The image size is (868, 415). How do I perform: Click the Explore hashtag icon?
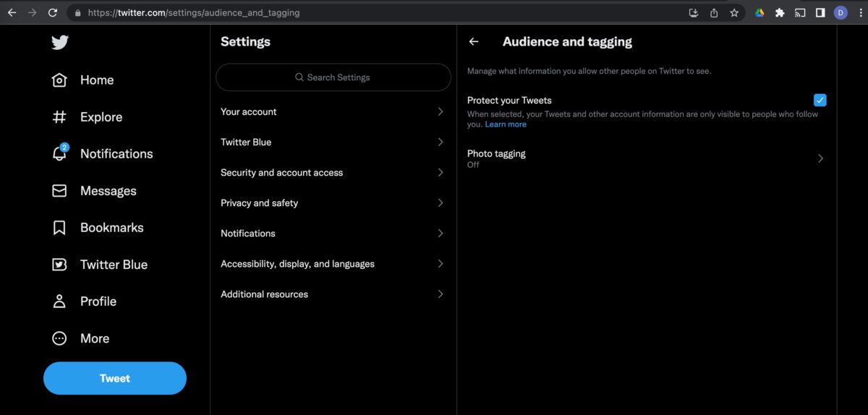click(59, 117)
